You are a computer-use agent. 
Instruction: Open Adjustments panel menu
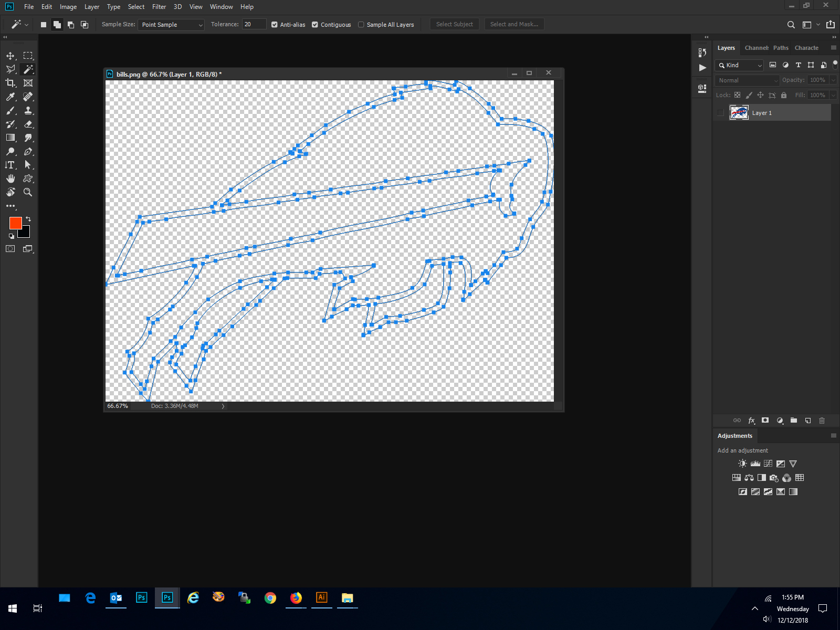834,436
